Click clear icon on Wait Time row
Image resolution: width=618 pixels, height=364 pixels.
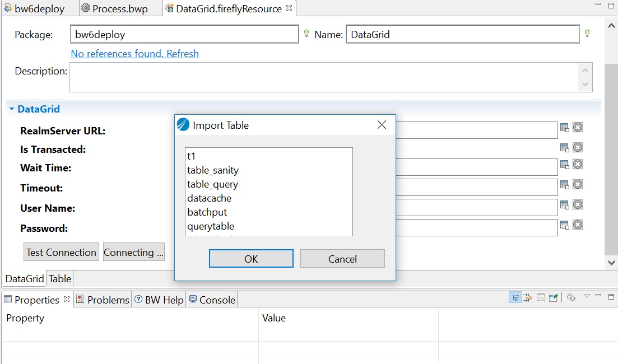pos(578,164)
